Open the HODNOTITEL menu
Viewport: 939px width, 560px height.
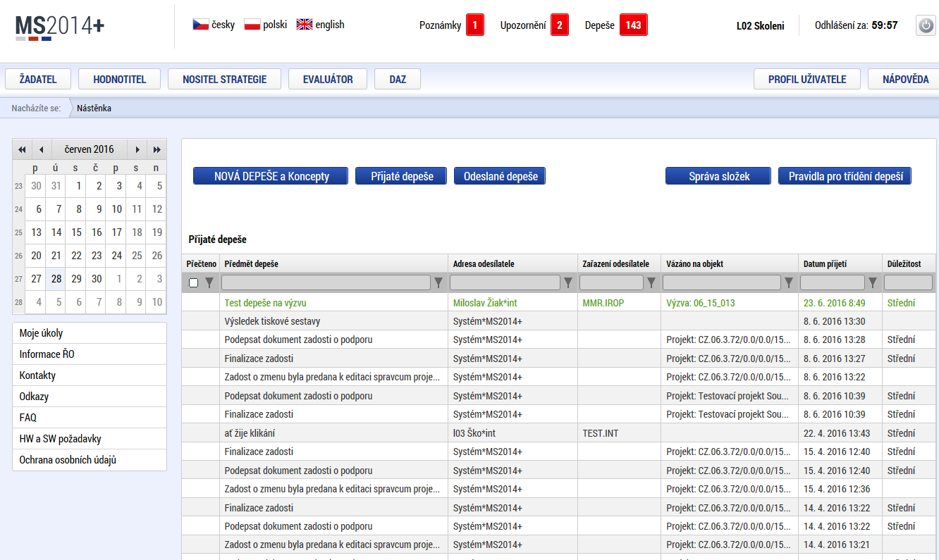coord(120,79)
